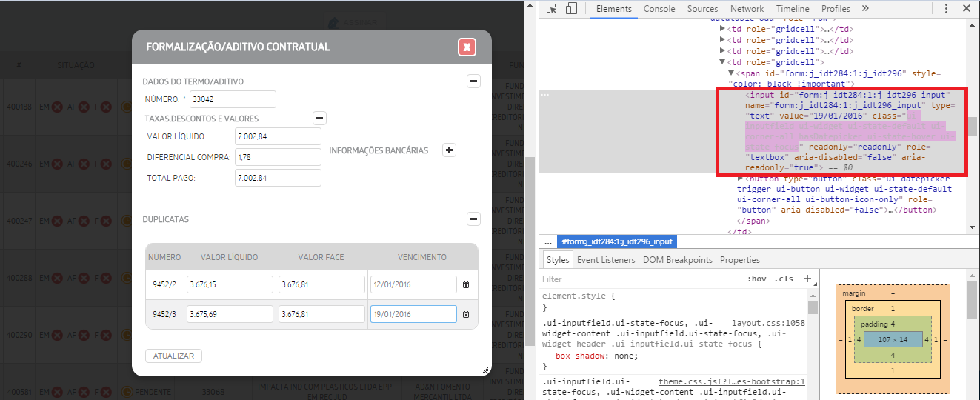
Task: Collapse the expanded td gridcell node
Action: coord(723,62)
